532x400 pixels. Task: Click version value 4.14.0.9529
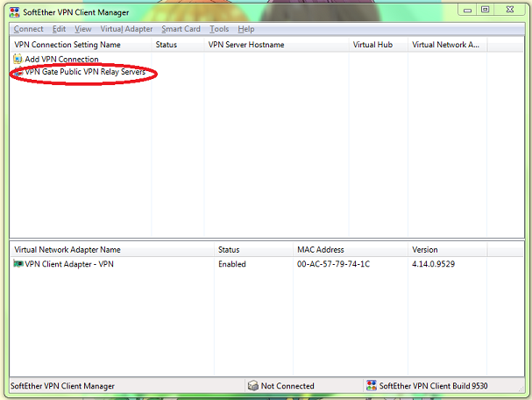pyautogui.click(x=433, y=264)
